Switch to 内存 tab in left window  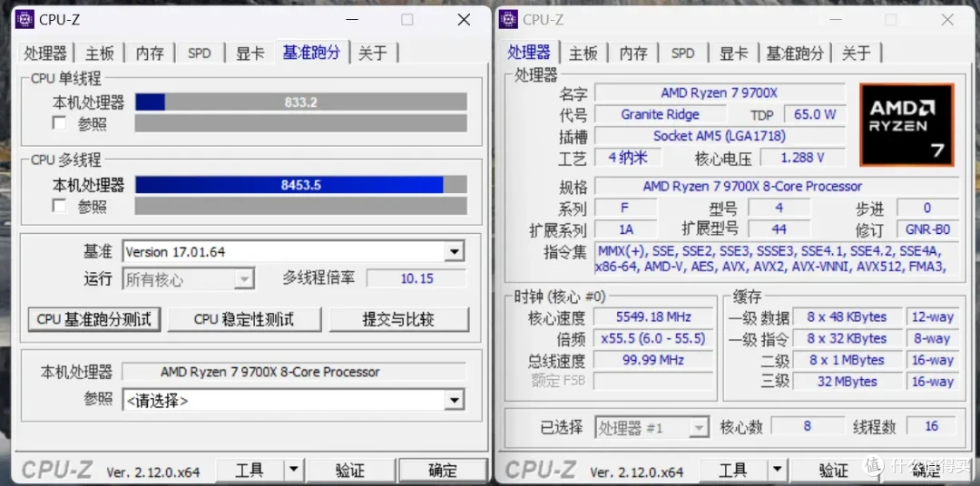pyautogui.click(x=150, y=53)
